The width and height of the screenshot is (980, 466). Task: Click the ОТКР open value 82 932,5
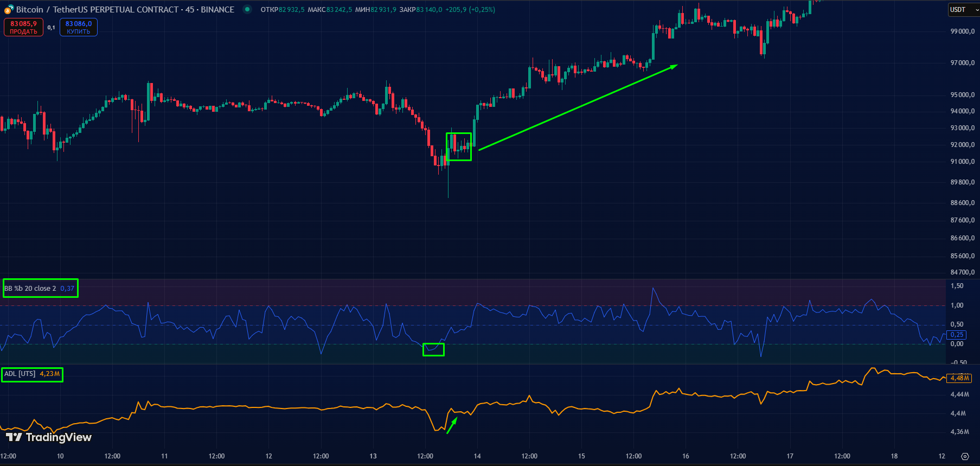pos(292,9)
